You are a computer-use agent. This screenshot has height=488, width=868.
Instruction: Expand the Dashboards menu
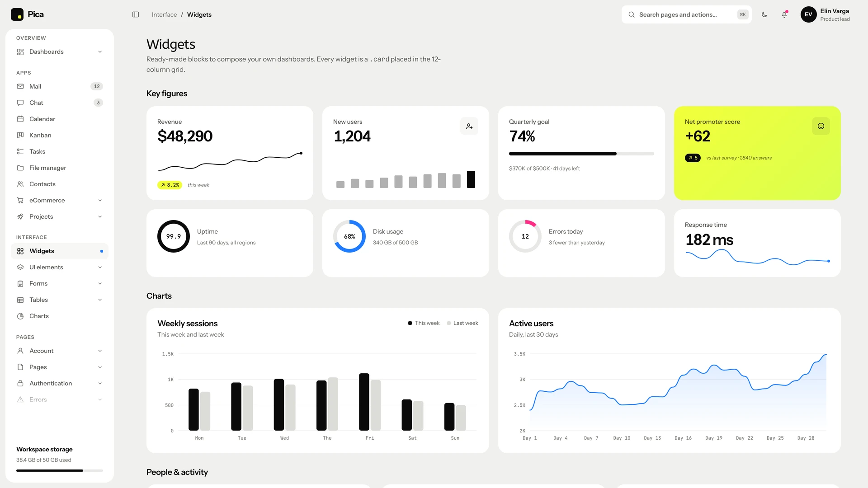[x=60, y=52]
